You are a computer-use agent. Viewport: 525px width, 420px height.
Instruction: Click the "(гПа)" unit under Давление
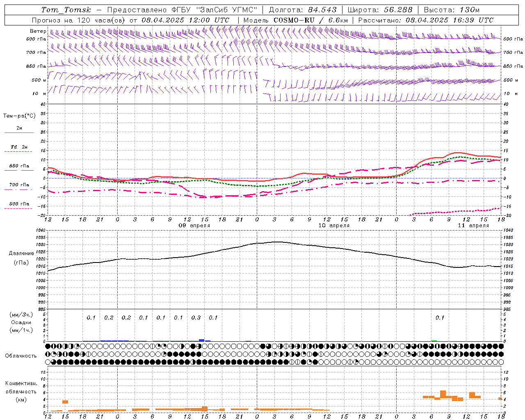[21, 262]
